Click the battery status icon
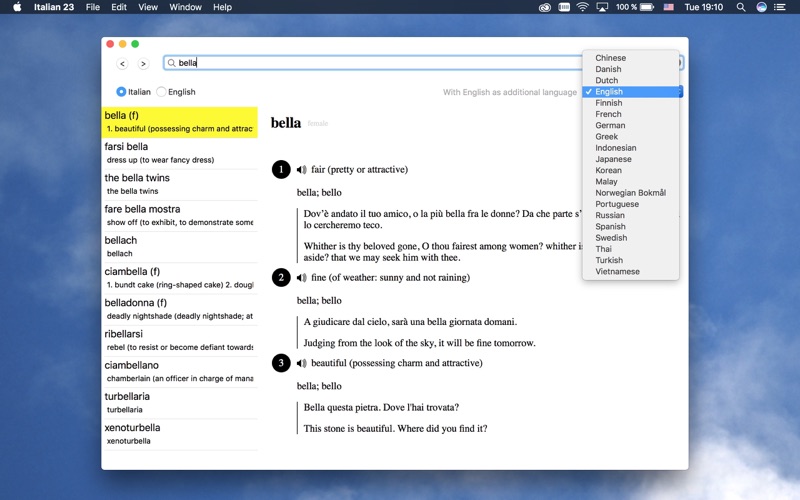 coord(646,7)
